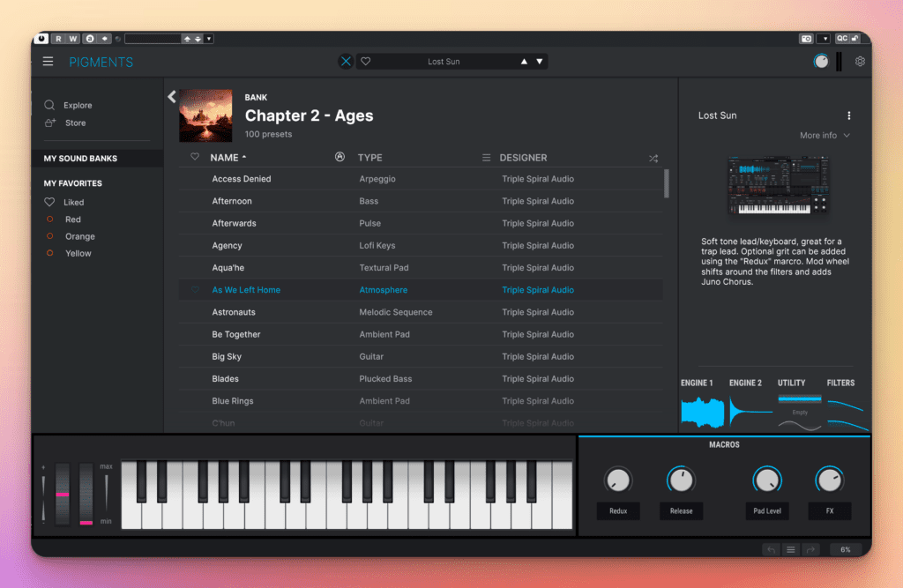The image size is (903, 588).
Task: Select the previous preset with up arrow
Action: click(524, 62)
